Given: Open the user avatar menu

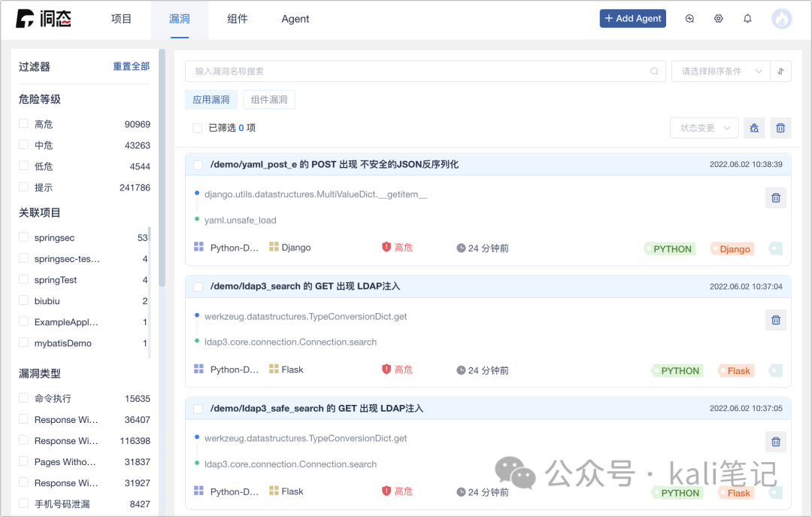Looking at the screenshot, I should click(x=781, y=19).
